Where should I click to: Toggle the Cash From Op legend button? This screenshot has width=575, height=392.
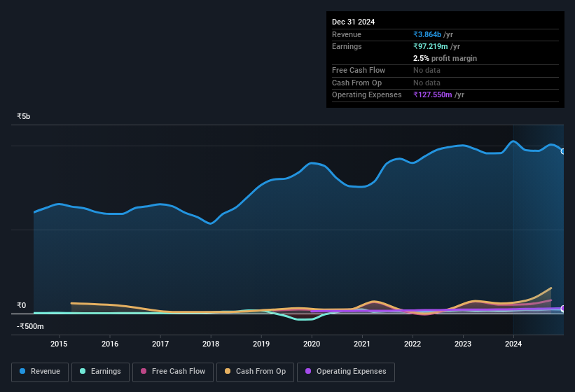[x=255, y=372]
